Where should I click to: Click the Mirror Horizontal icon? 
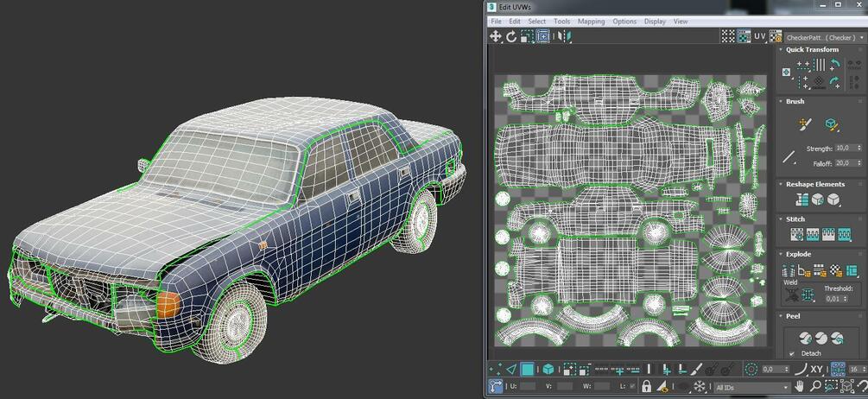click(x=564, y=36)
